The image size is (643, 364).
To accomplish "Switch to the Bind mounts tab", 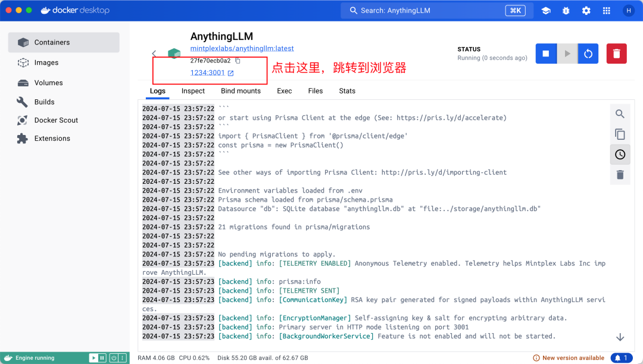I will [241, 91].
